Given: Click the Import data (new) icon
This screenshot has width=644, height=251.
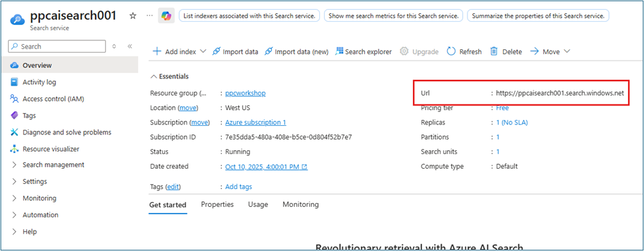Looking at the screenshot, I should pyautogui.click(x=268, y=51).
